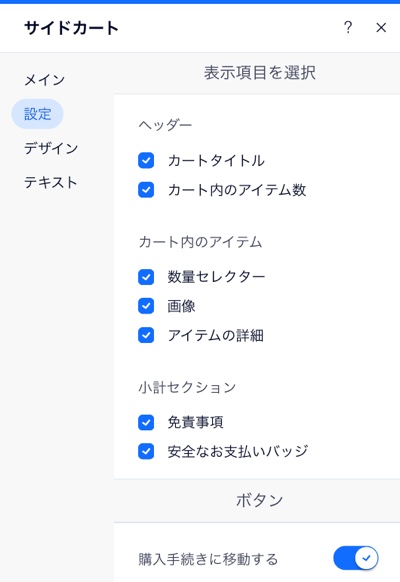
Task: Toggle アイテムの詳細 checkbox
Action: tap(146, 336)
